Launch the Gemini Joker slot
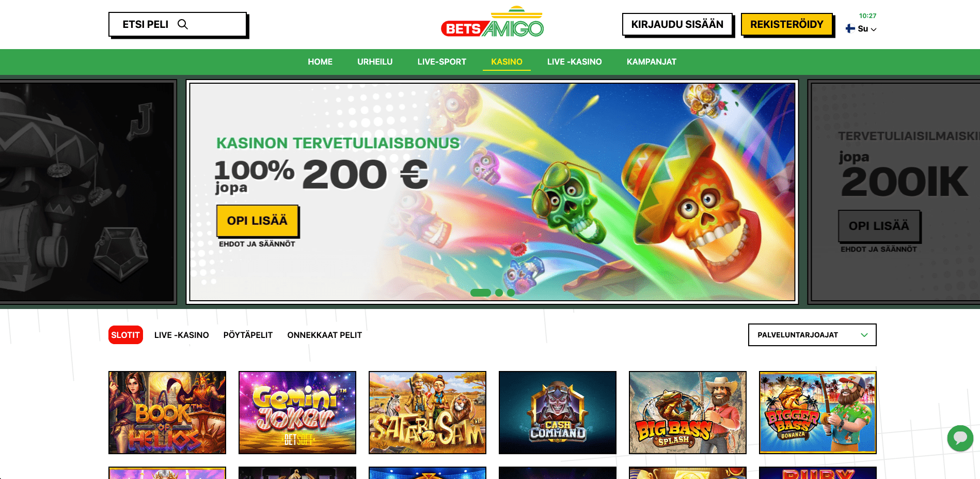980x479 pixels. pos(297,412)
